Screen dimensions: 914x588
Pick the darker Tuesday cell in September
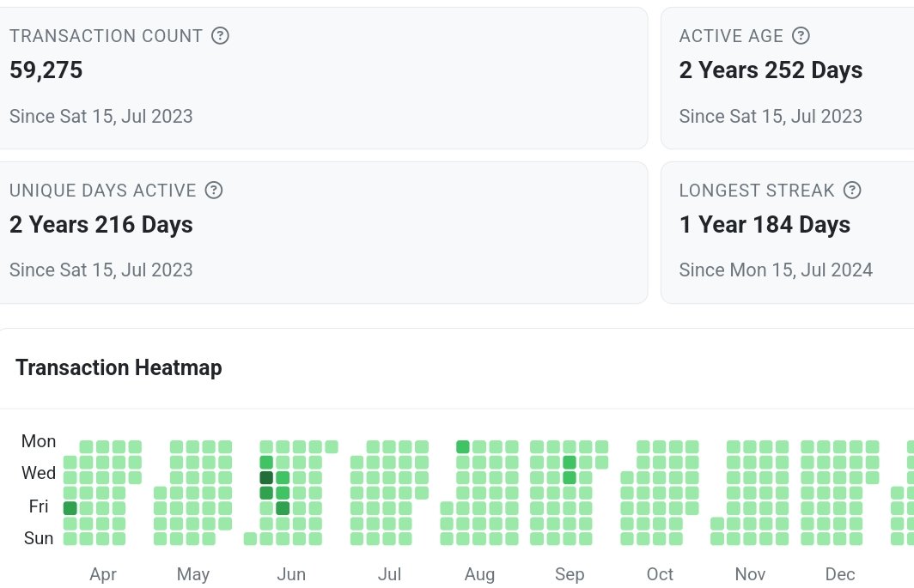coord(570,463)
